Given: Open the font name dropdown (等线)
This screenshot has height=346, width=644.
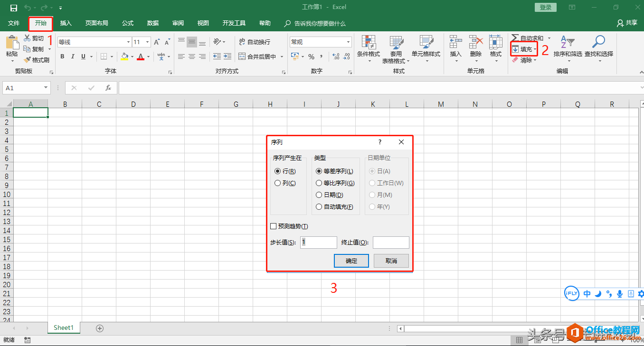Looking at the screenshot, I should (x=127, y=42).
